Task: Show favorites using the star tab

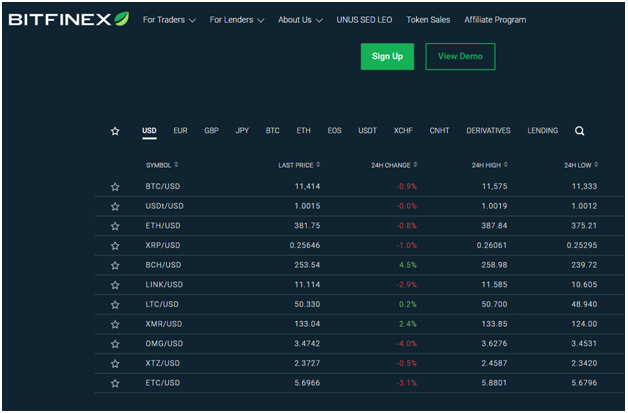Action: coord(115,131)
